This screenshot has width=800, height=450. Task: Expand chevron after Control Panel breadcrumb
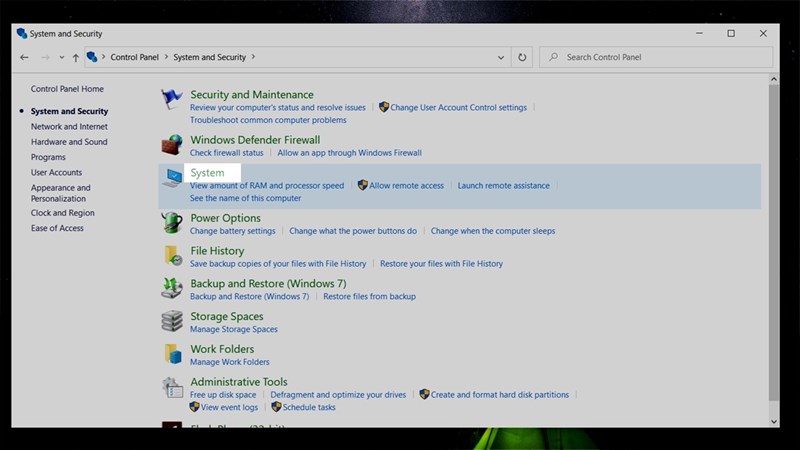pyautogui.click(x=166, y=57)
